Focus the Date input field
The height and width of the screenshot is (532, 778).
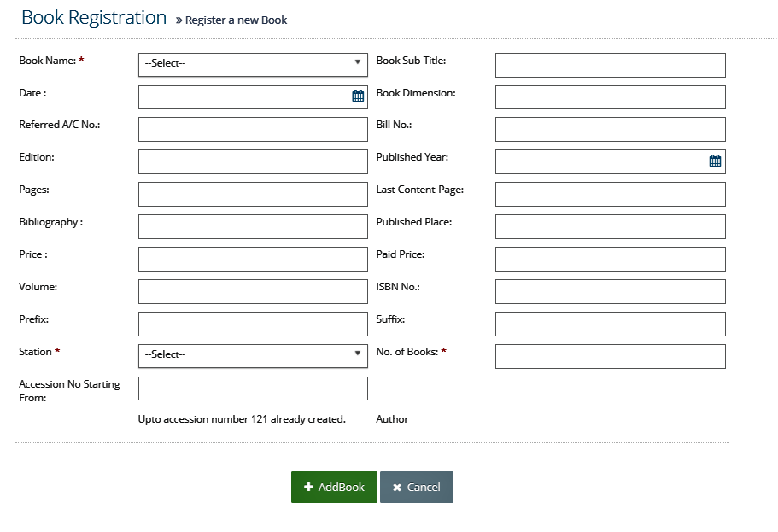point(253,97)
